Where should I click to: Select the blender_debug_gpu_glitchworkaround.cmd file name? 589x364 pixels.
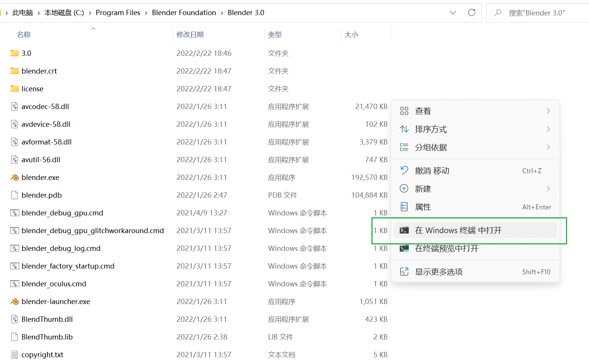click(93, 230)
